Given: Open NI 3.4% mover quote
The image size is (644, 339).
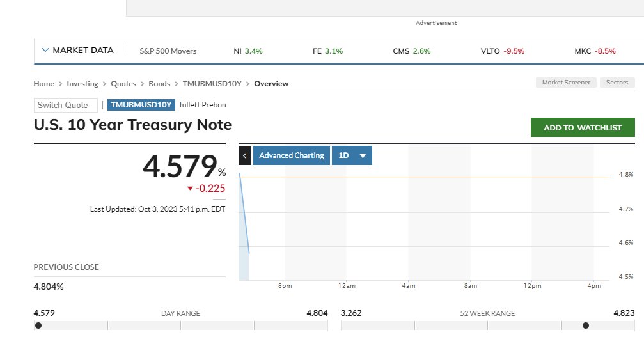Looking at the screenshot, I should pos(247,51).
